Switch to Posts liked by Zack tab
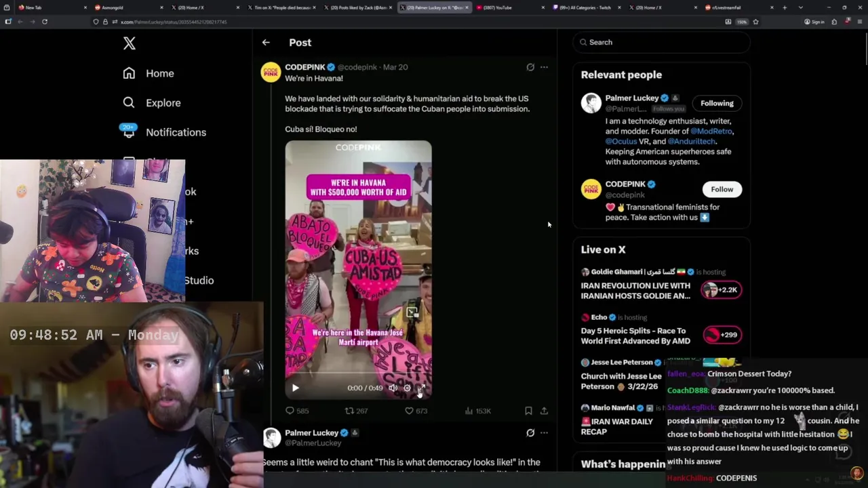Image resolution: width=868 pixels, height=488 pixels. 356,7
